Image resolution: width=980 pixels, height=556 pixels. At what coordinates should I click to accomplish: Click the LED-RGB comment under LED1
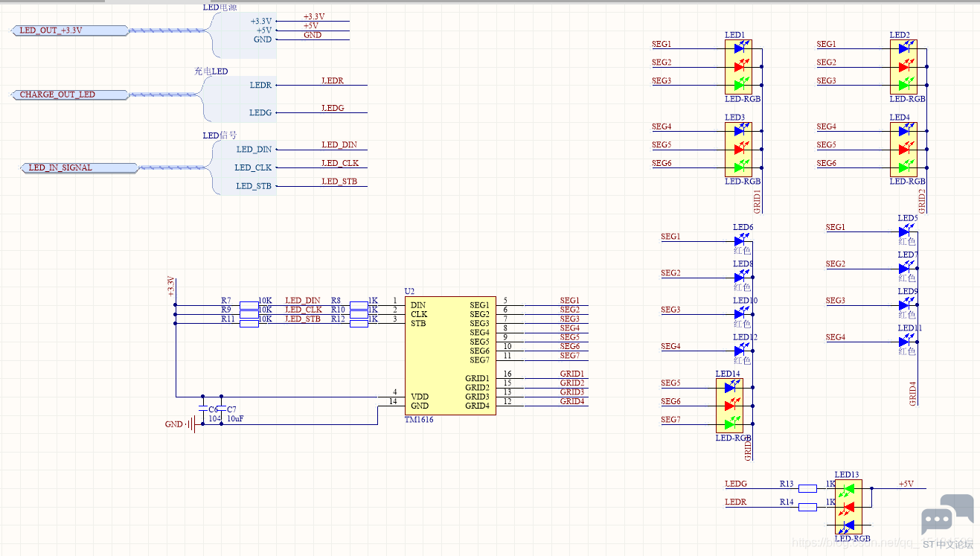point(743,99)
